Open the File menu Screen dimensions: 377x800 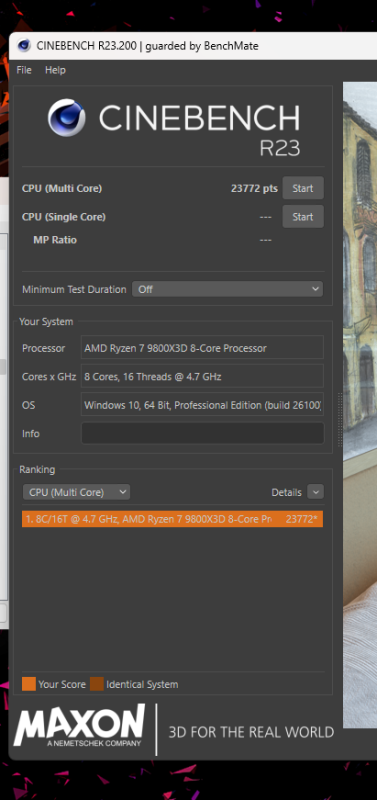[24, 70]
